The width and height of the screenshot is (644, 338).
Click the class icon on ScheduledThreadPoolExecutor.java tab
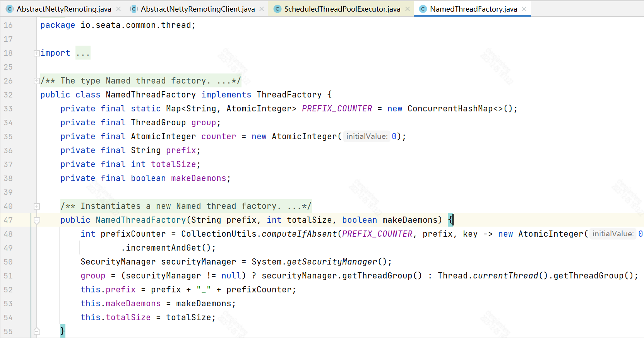(x=277, y=9)
